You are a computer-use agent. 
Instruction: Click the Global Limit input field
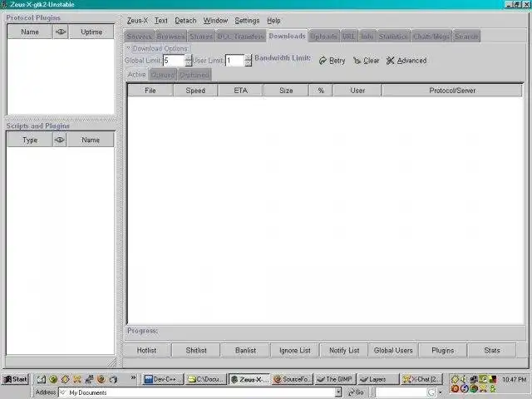[x=174, y=61]
